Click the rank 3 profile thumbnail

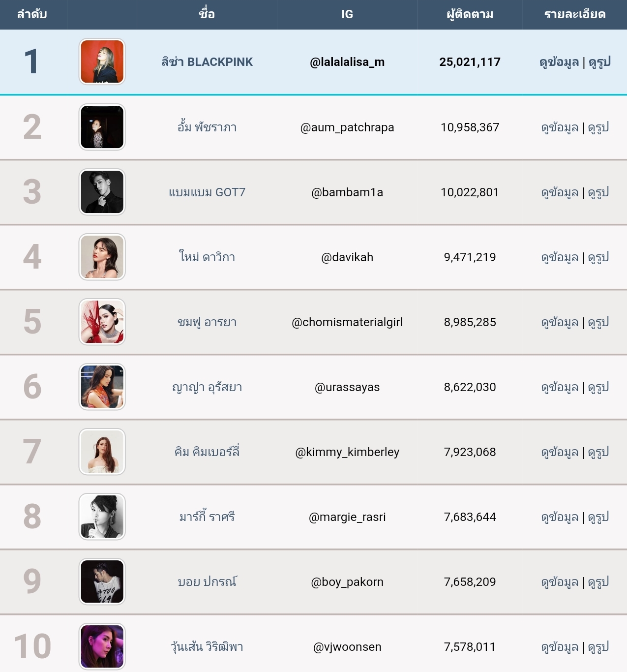[102, 192]
